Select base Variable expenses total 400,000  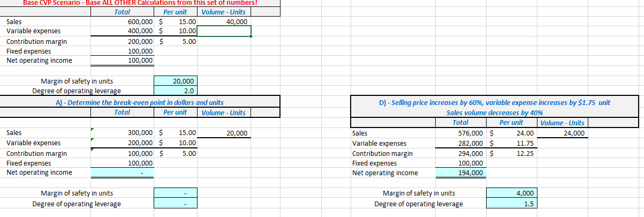coord(122,31)
